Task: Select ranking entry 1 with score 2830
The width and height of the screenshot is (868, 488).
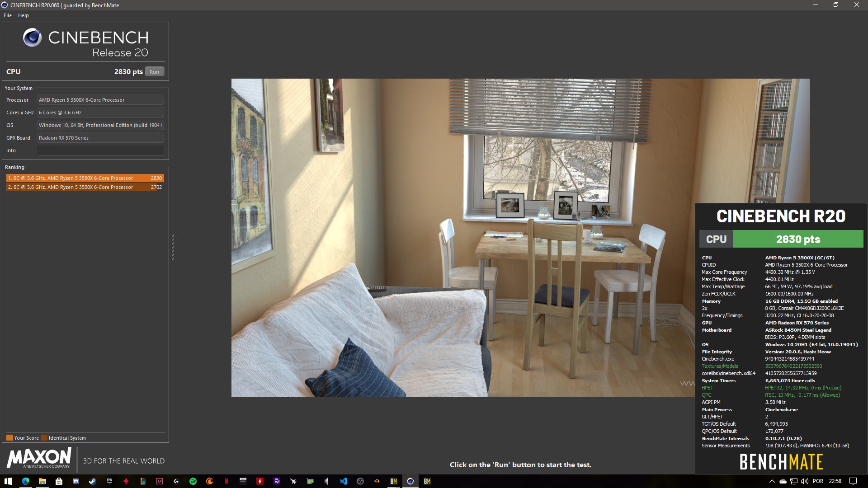Action: [85, 178]
